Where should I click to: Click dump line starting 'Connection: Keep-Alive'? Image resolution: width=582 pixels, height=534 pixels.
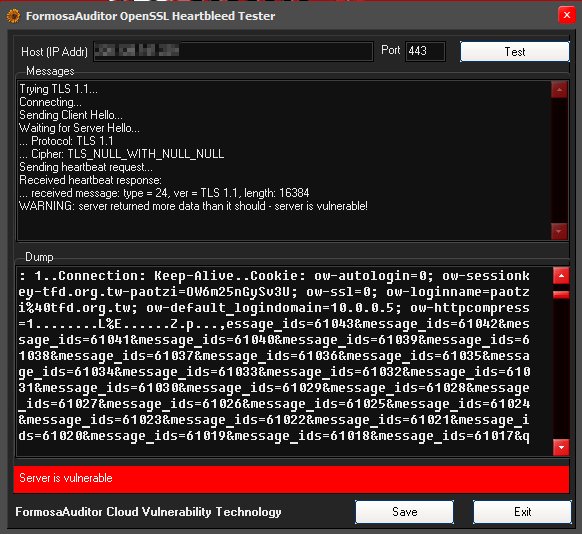274,276
